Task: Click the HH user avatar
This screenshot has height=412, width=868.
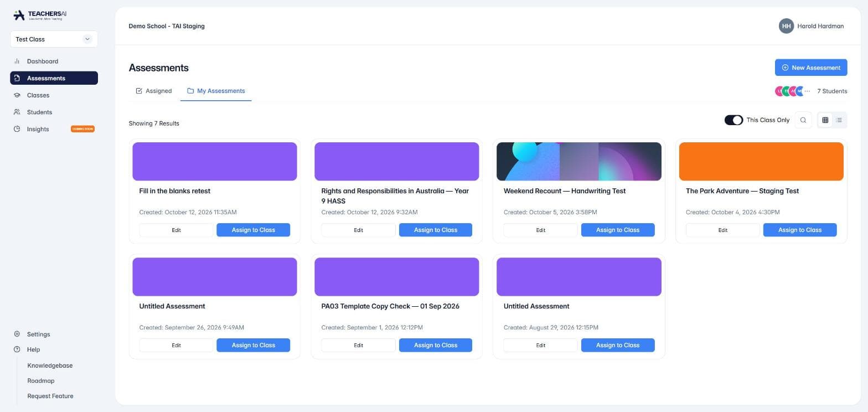Action: click(x=786, y=26)
